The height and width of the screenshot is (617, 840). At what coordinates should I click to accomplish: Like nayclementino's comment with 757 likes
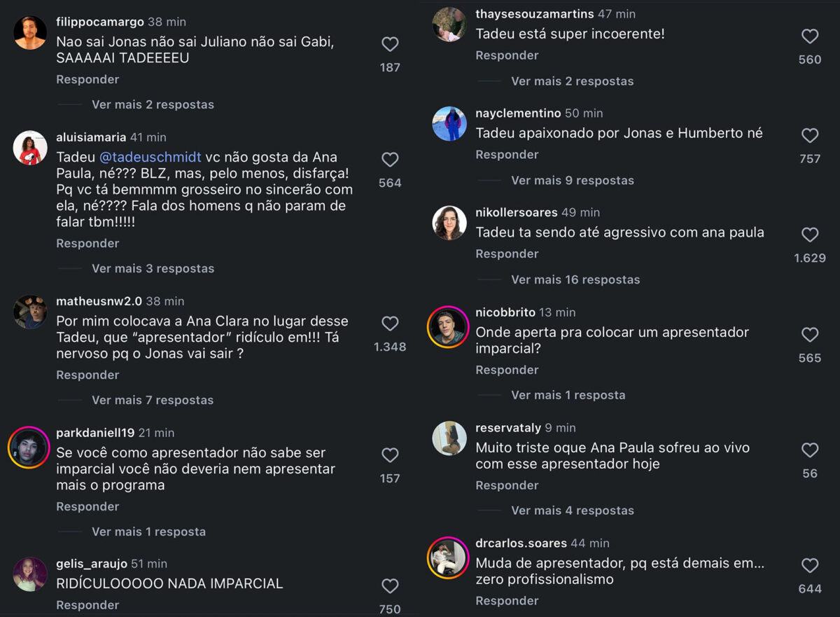point(810,136)
